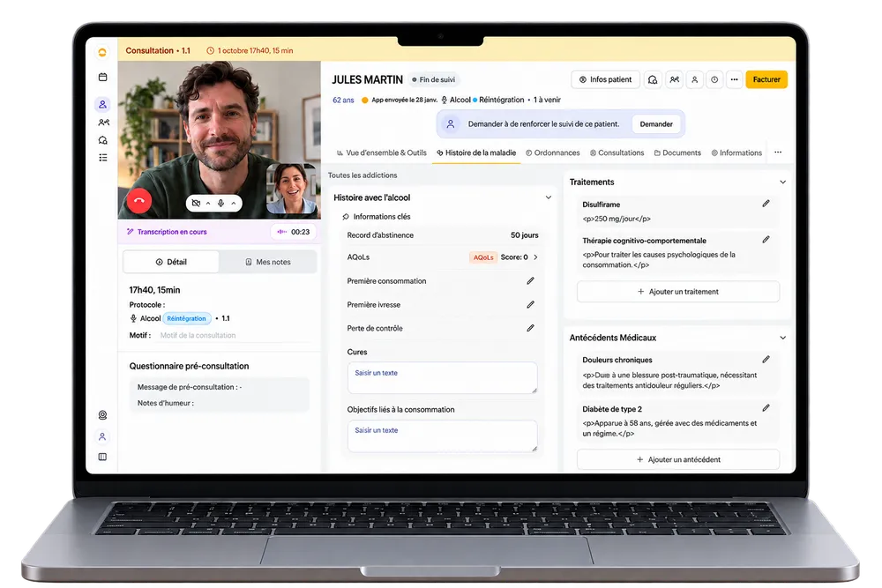Click the Demander button
This screenshot has height=588, width=882.
click(656, 124)
